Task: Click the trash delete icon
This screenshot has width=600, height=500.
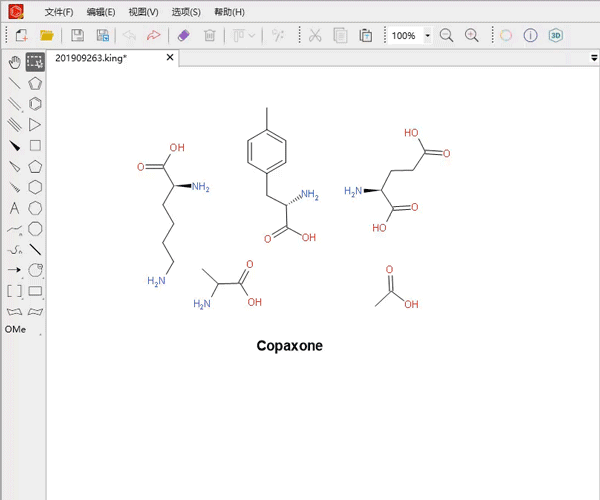Action: [209, 36]
